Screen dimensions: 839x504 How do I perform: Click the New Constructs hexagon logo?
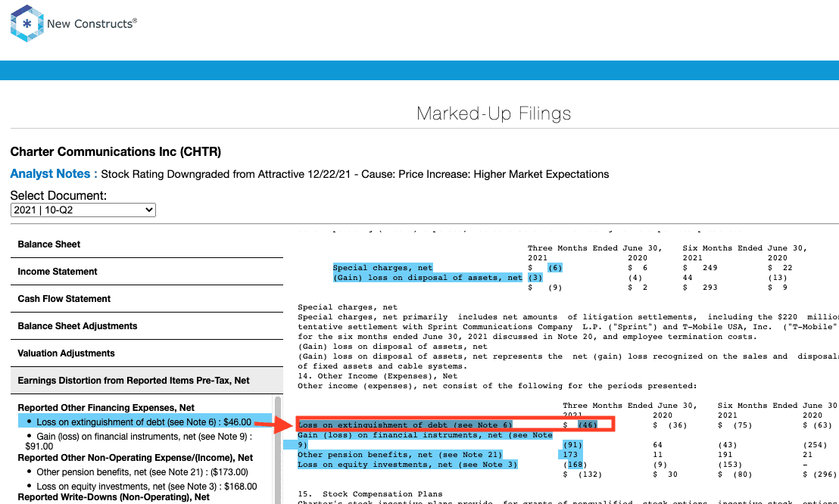(x=27, y=23)
